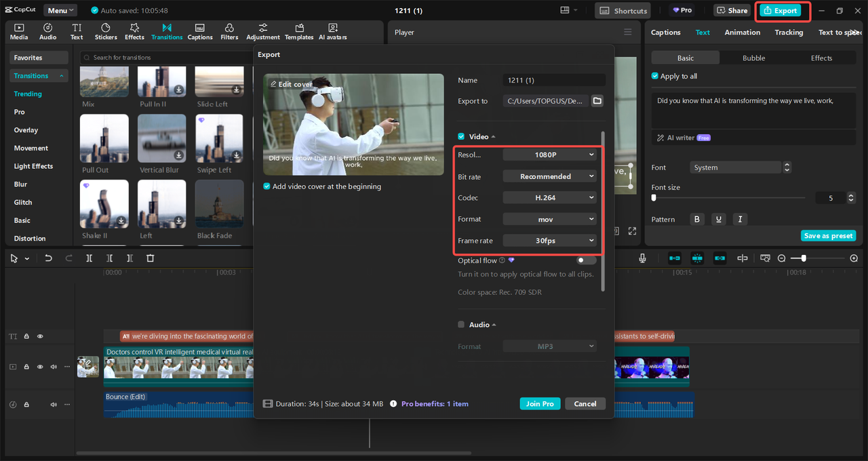The height and width of the screenshot is (461, 868).
Task: Click the Delete right trim tool
Action: (130, 258)
